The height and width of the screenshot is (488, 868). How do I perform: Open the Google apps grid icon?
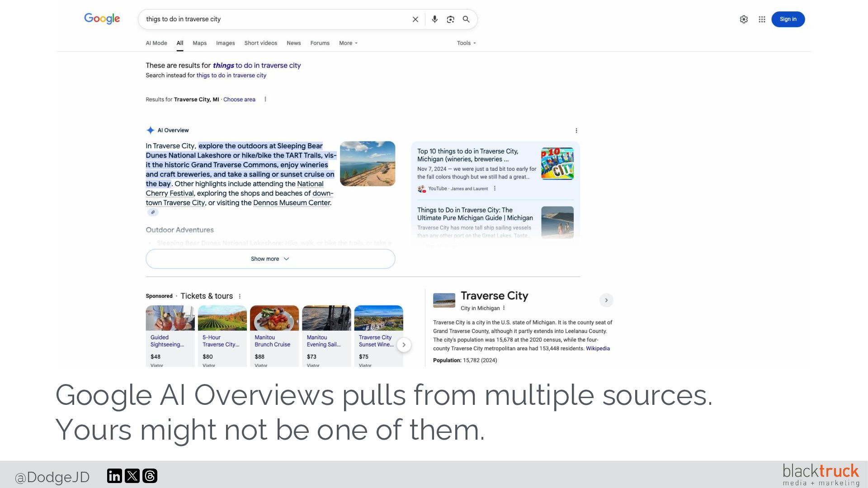coord(762,19)
